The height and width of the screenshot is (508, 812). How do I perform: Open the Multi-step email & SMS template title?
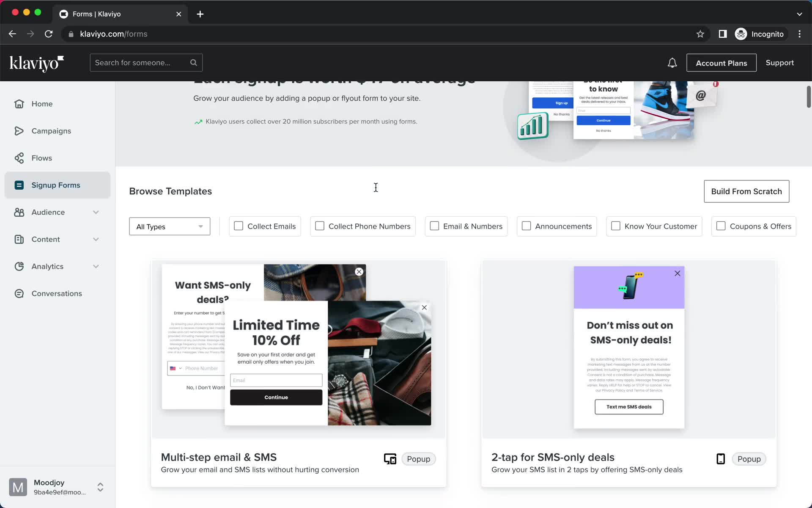(x=219, y=457)
